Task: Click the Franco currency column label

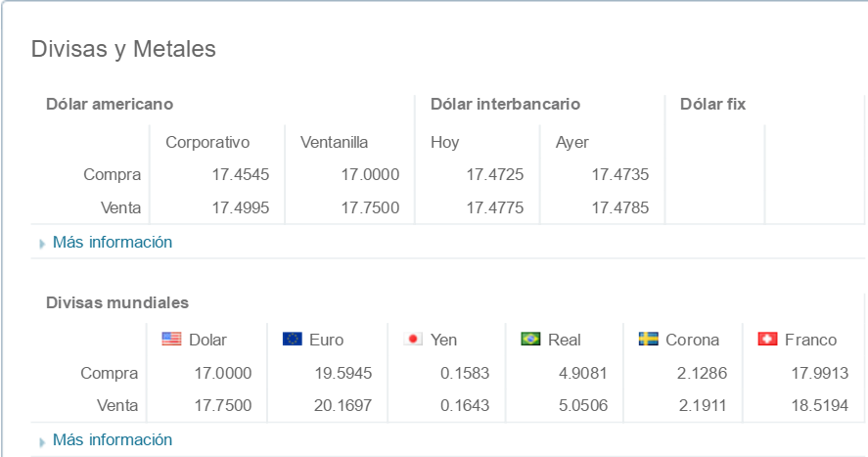Action: (810, 340)
